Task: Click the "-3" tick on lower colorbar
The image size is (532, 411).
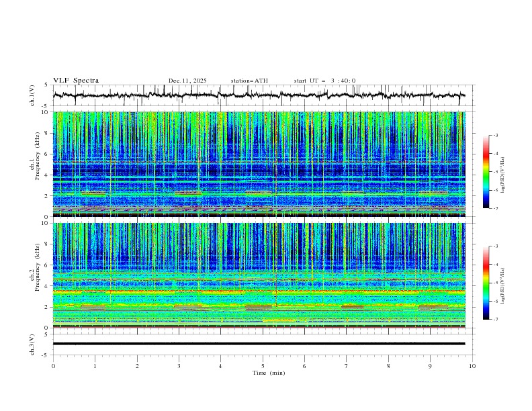Action: (496, 246)
